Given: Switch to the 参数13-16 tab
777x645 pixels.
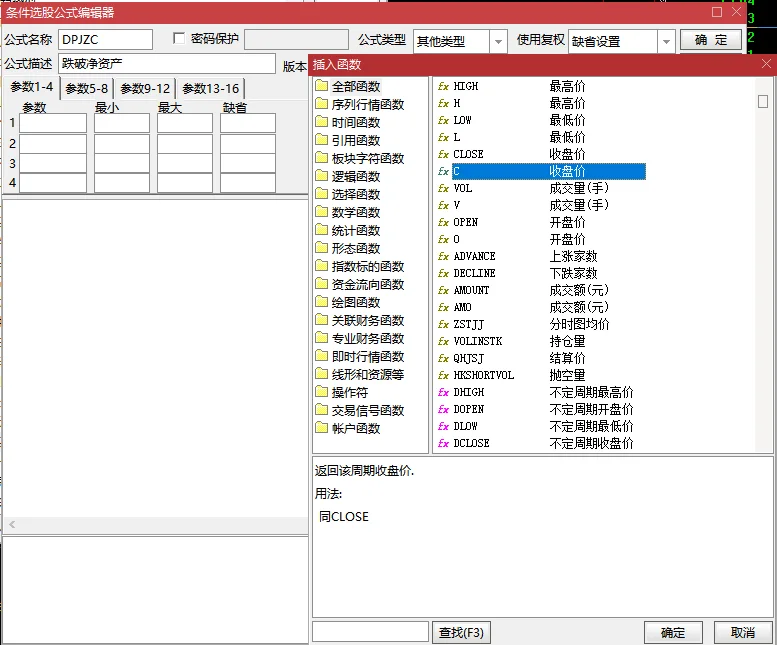Looking at the screenshot, I should 211,89.
